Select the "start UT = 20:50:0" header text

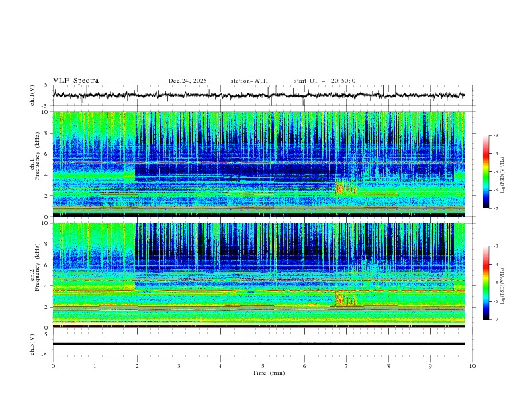tap(324, 81)
